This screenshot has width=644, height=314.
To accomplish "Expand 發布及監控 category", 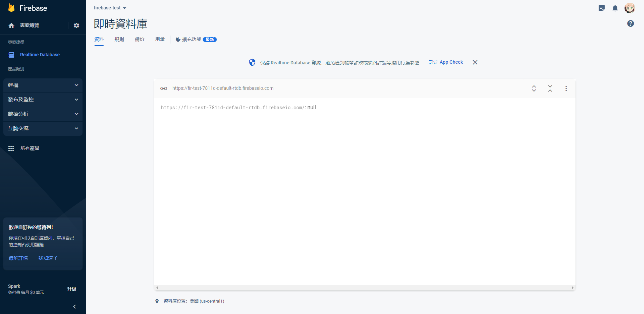I will (43, 100).
